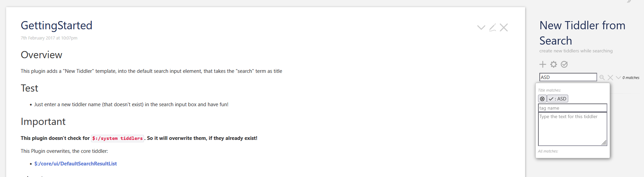644x177 pixels.
Task: Close the GettingStarted tiddler
Action: point(504,28)
